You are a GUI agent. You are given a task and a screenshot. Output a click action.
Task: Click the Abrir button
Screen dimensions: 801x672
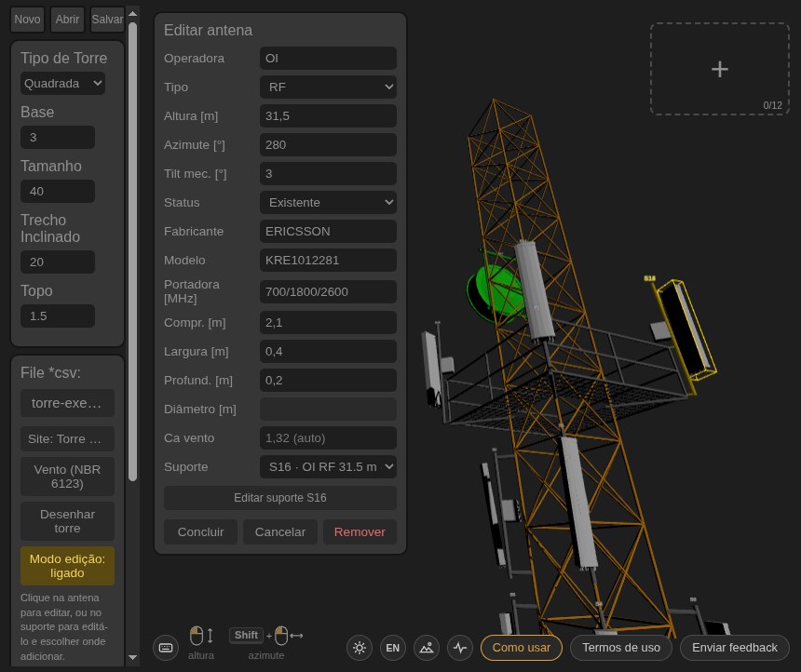(x=67, y=20)
